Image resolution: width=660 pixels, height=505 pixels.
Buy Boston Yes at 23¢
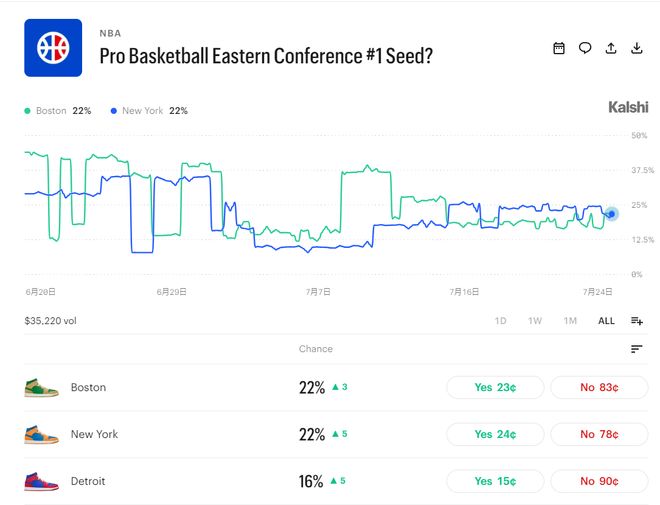495,387
